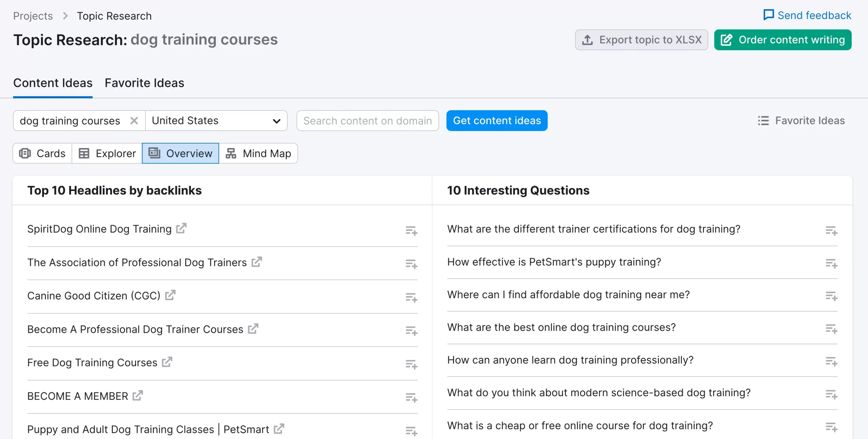868x439 pixels.
Task: Click Export topic to XLSX
Action: (x=641, y=40)
